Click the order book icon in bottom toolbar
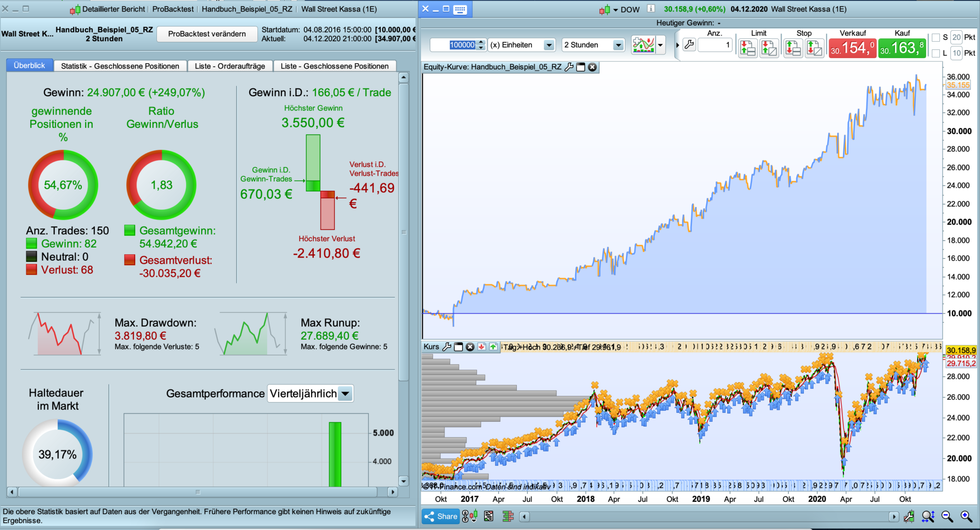Viewport: 980px width, 530px height. pos(508,516)
